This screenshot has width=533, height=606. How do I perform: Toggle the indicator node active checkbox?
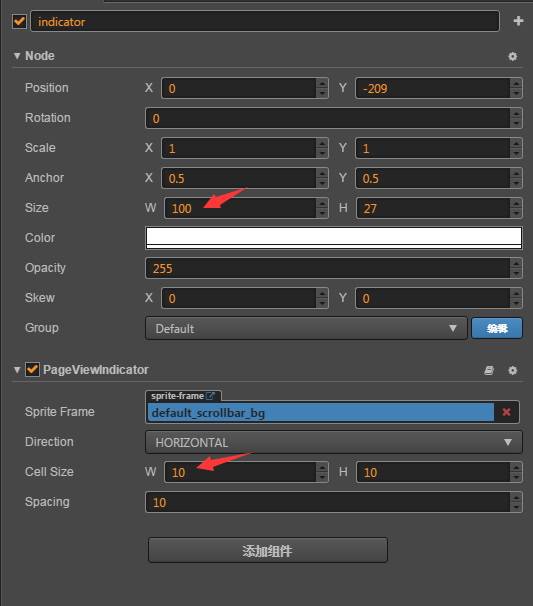(x=19, y=22)
